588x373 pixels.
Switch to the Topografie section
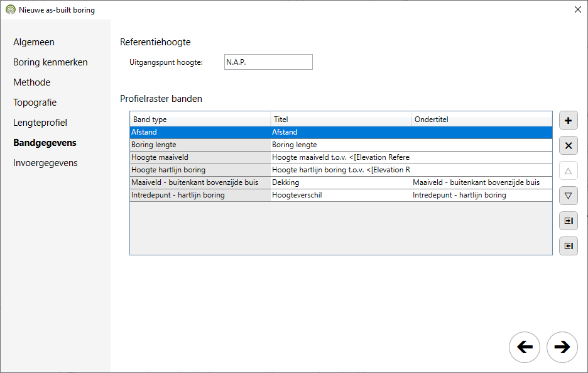[35, 103]
